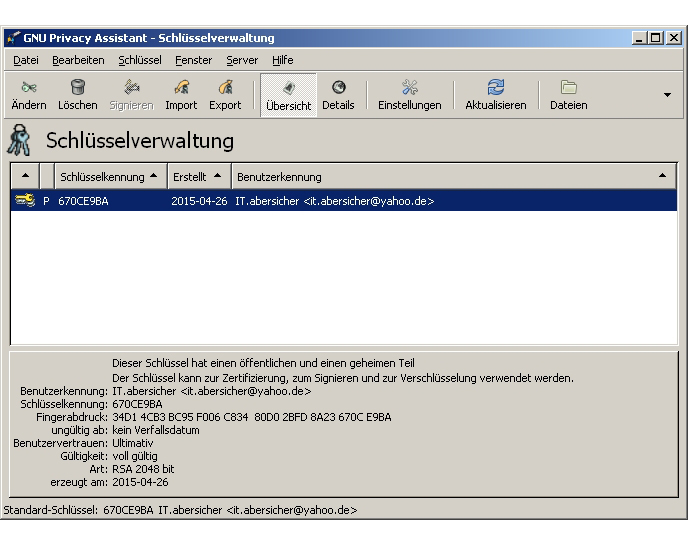Toggle the Übersicht view button
Screen dimensions: 688x545
[288, 95]
